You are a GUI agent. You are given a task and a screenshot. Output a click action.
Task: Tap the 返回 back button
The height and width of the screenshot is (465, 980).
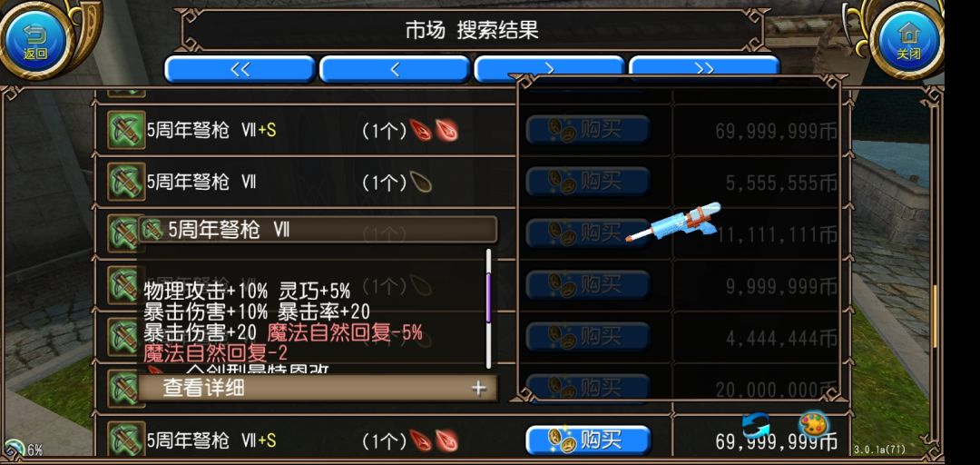click(35, 40)
